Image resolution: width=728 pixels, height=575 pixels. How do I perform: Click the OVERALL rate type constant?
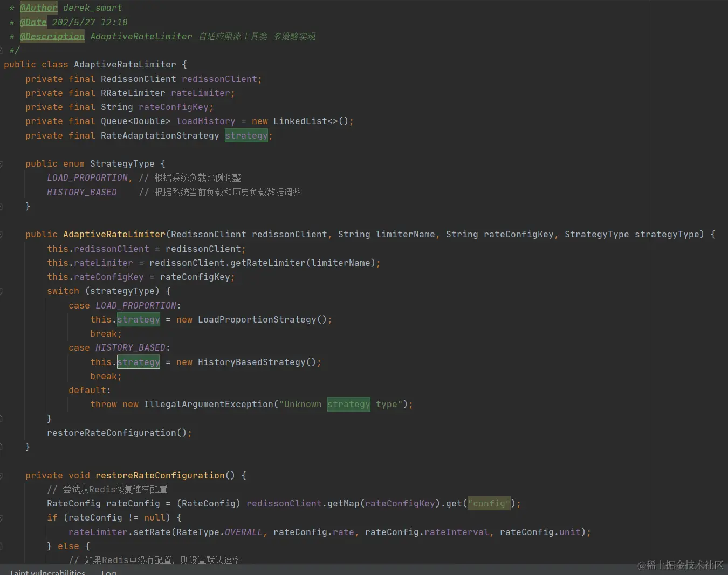coord(244,532)
